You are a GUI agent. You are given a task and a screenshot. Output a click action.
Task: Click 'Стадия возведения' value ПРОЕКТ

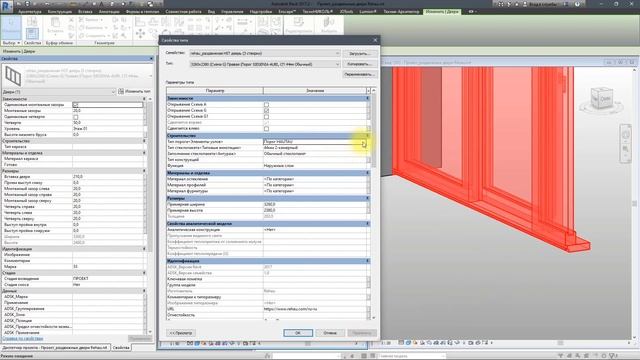[x=108, y=278]
